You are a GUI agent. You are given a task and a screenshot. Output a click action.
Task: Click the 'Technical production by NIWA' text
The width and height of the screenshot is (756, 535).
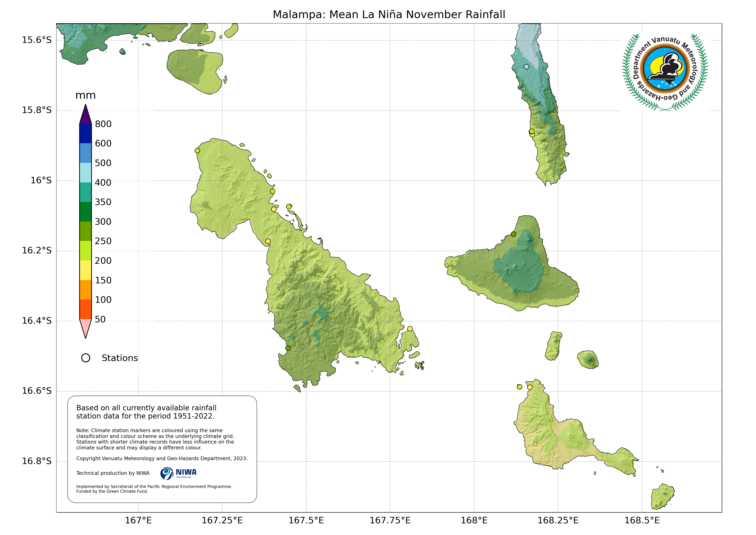coord(113,473)
